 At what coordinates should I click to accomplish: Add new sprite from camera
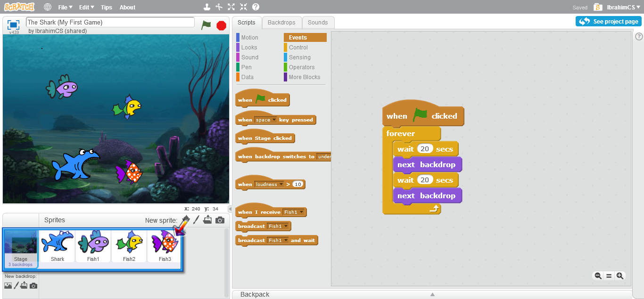coord(220,220)
